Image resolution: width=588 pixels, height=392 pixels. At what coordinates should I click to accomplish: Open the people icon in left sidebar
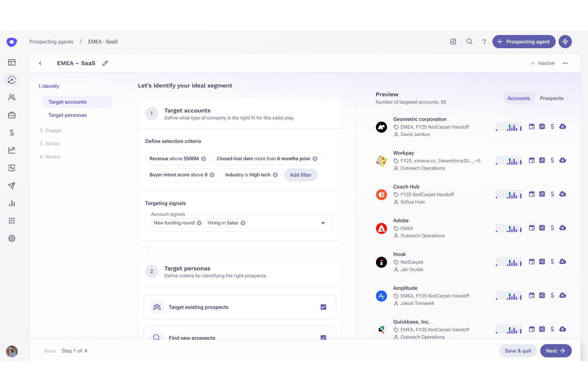[x=12, y=97]
